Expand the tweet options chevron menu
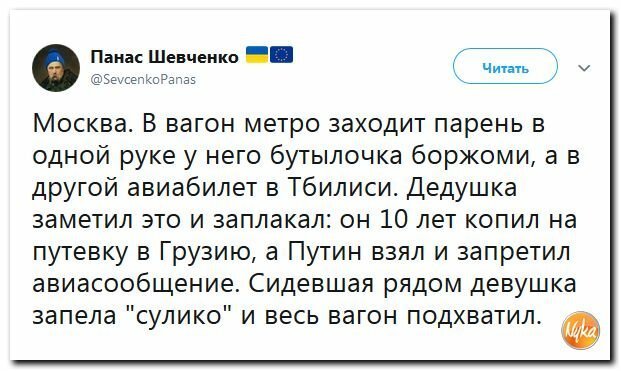This screenshot has height=371, width=621. [585, 68]
